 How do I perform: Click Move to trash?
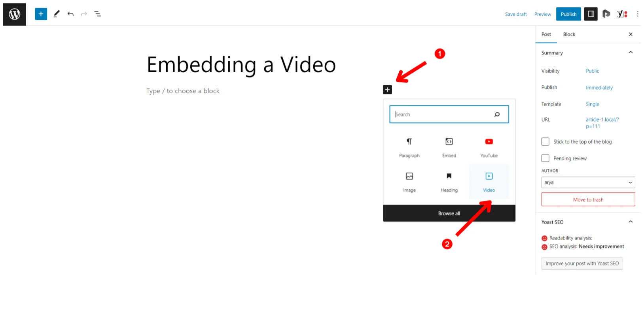pyautogui.click(x=588, y=199)
